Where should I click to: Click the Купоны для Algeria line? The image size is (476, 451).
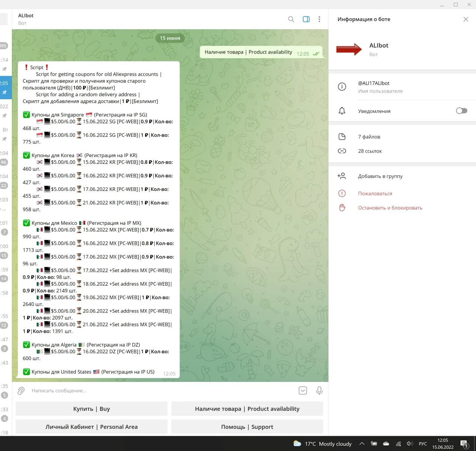(x=81, y=345)
